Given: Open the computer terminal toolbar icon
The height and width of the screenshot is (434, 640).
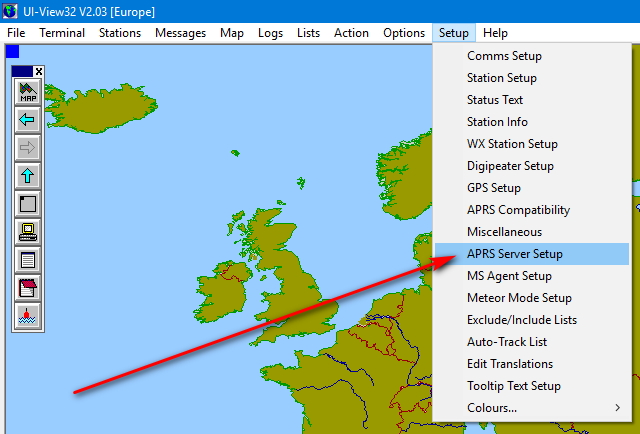Looking at the screenshot, I should tap(28, 233).
